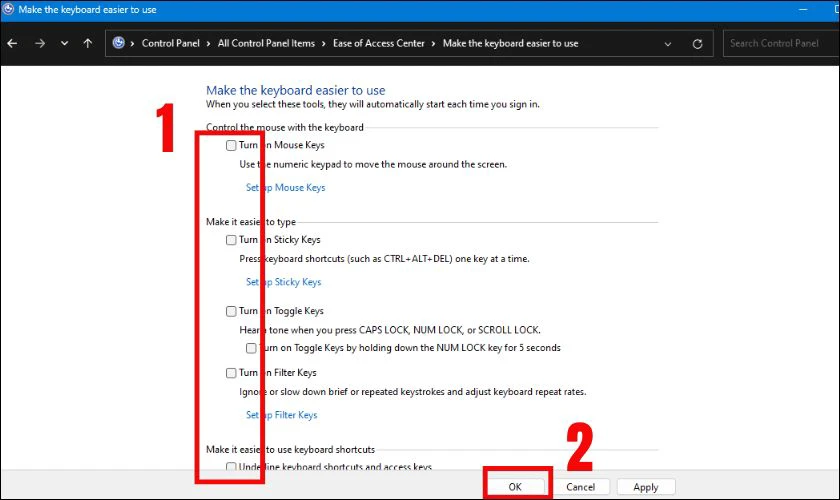This screenshot has width=840, height=500.
Task: Confirm settings with OK button
Action: pos(515,487)
